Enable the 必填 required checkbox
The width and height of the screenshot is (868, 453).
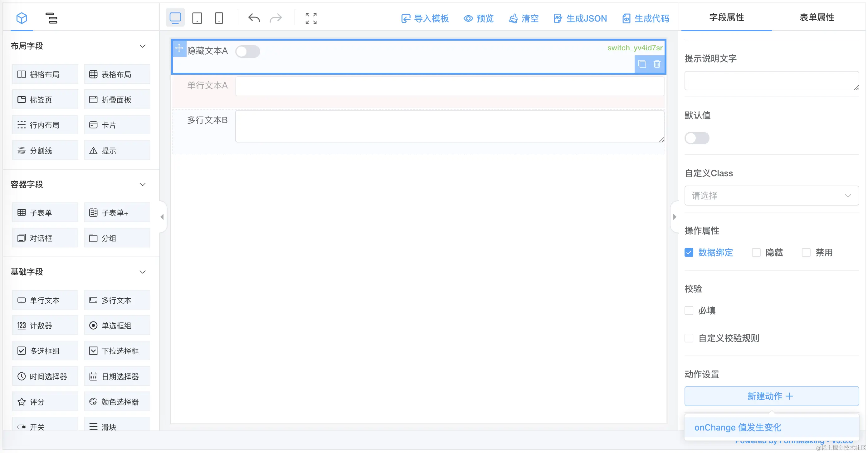click(689, 311)
